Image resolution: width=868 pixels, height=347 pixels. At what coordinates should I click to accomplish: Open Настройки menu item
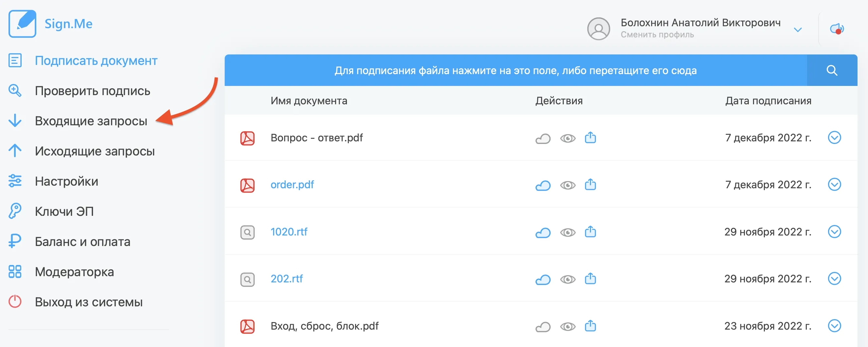67,181
